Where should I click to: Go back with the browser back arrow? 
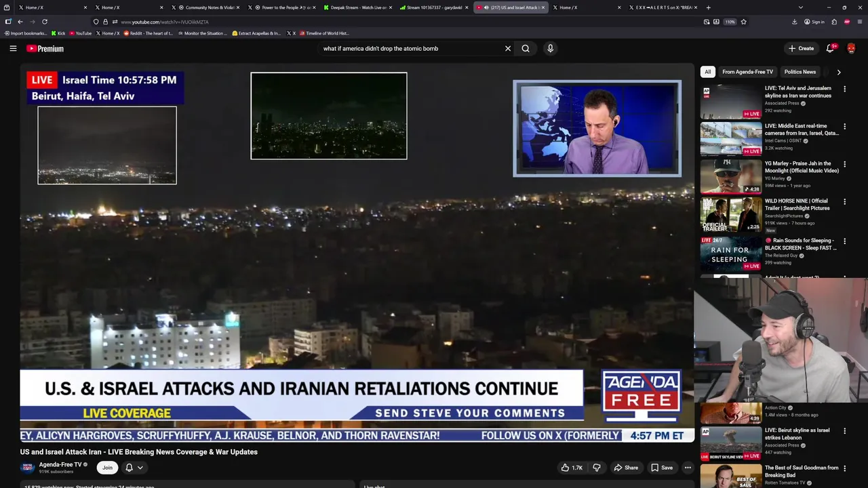(20, 22)
